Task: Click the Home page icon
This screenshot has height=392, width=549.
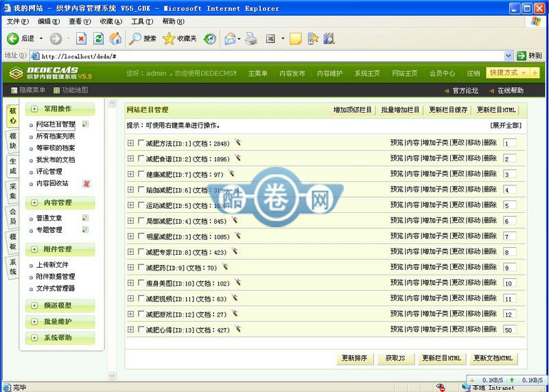Action: coord(115,38)
